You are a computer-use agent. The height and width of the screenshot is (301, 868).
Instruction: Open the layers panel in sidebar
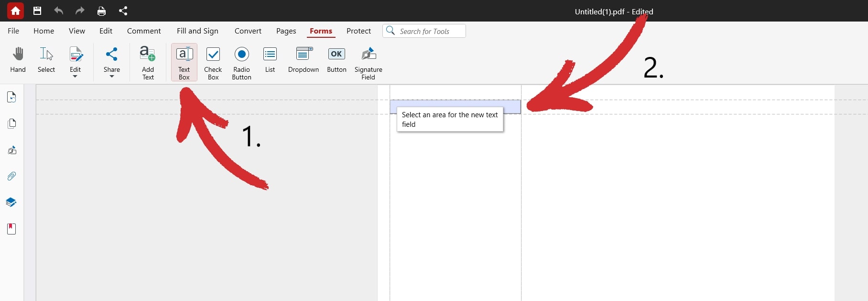click(11, 202)
